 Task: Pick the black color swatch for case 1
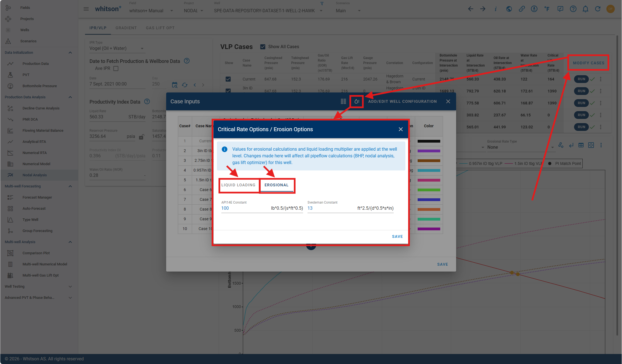[x=429, y=141]
